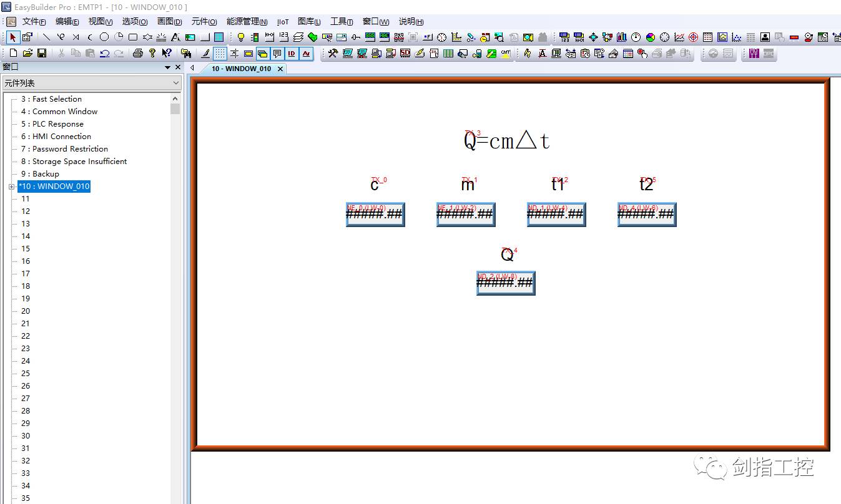Open the 工具 menu
Image resolution: width=841 pixels, height=504 pixels.
tap(341, 22)
